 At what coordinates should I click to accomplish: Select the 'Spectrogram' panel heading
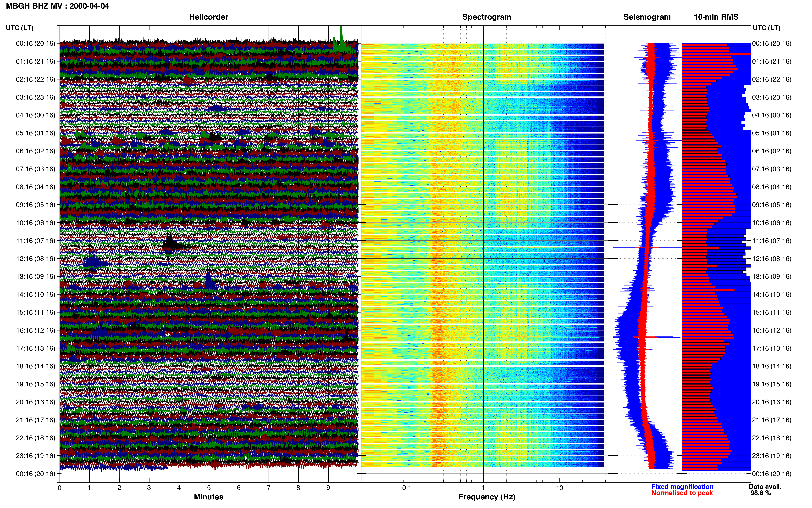(x=487, y=17)
